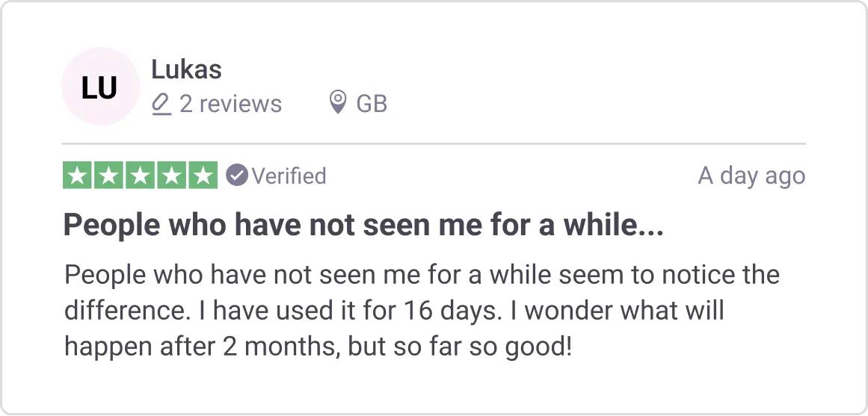The width and height of the screenshot is (868, 416).
Task: Open the bold review title
Action: 363,226
